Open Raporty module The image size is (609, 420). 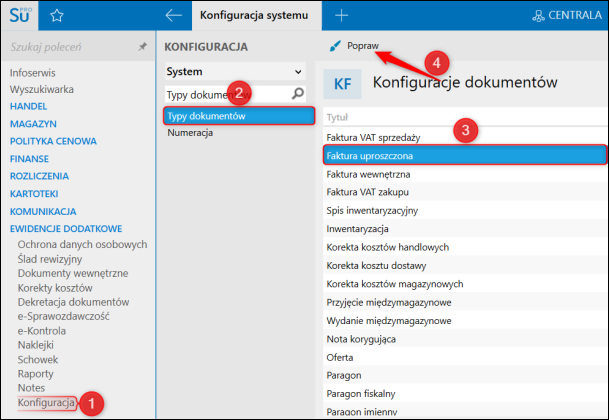36,374
